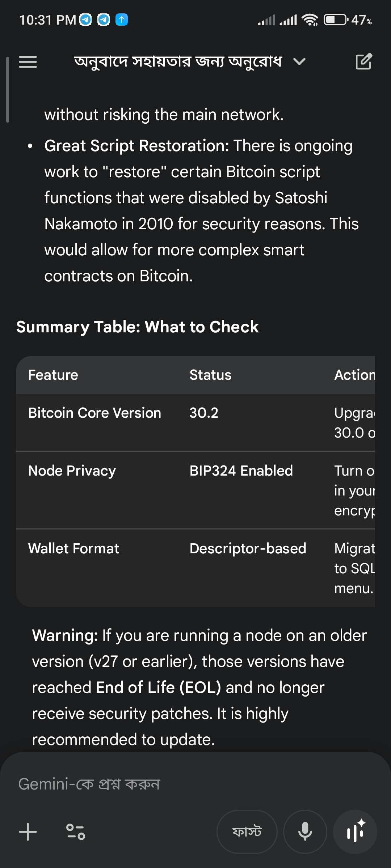
Task: Expand the conversation title dropdown chevron
Action: [299, 62]
